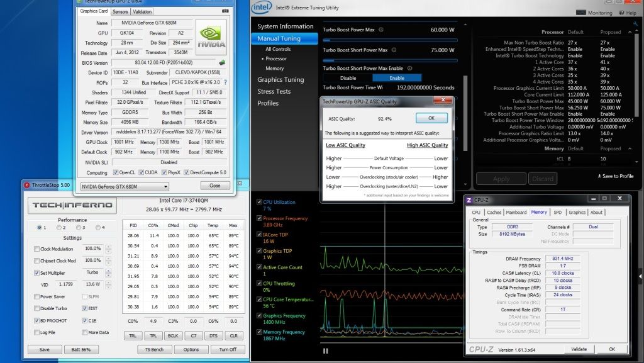Click the TS Bench button in ThrottleStop
This screenshot has height=363, width=644.
click(x=154, y=349)
